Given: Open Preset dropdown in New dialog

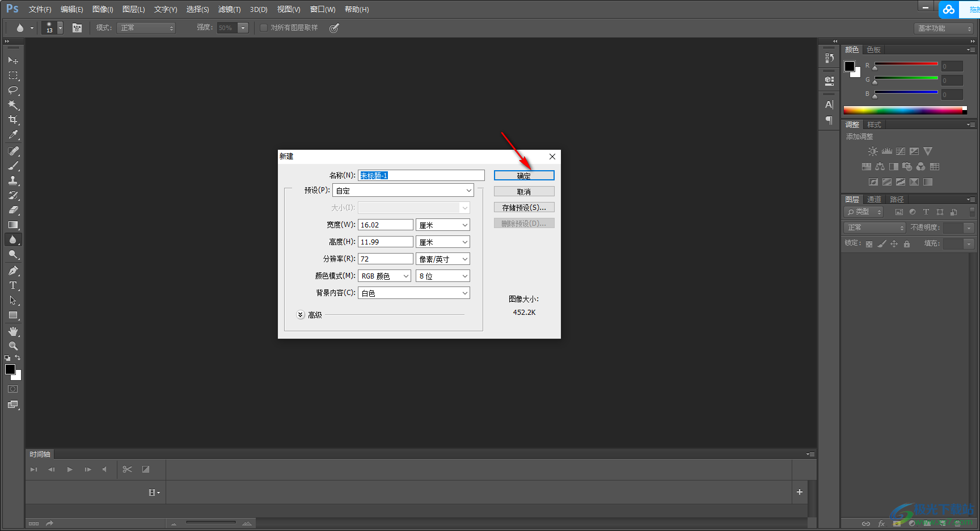Looking at the screenshot, I should click(x=403, y=191).
